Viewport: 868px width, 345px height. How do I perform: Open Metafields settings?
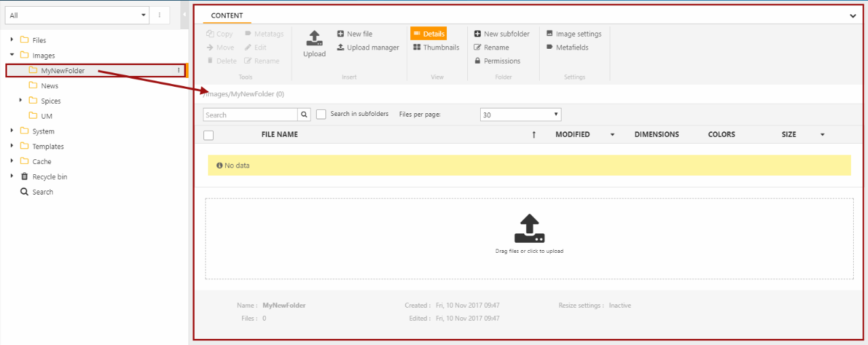point(567,47)
